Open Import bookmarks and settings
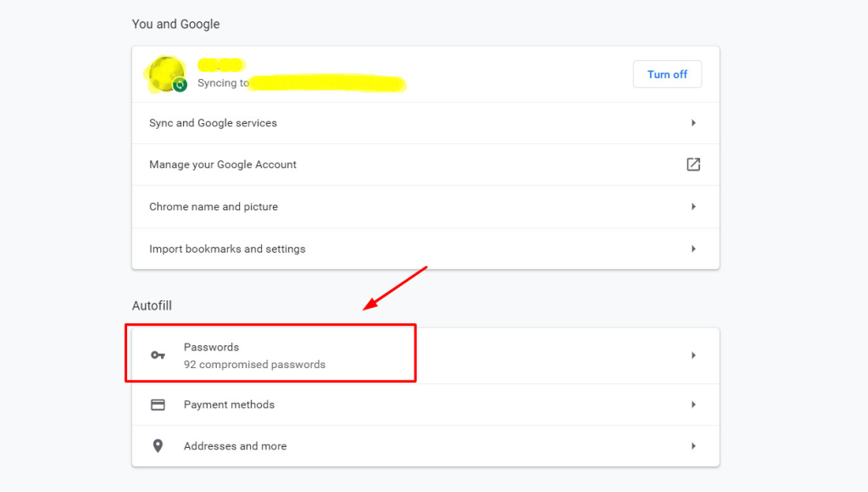 pyautogui.click(x=426, y=249)
